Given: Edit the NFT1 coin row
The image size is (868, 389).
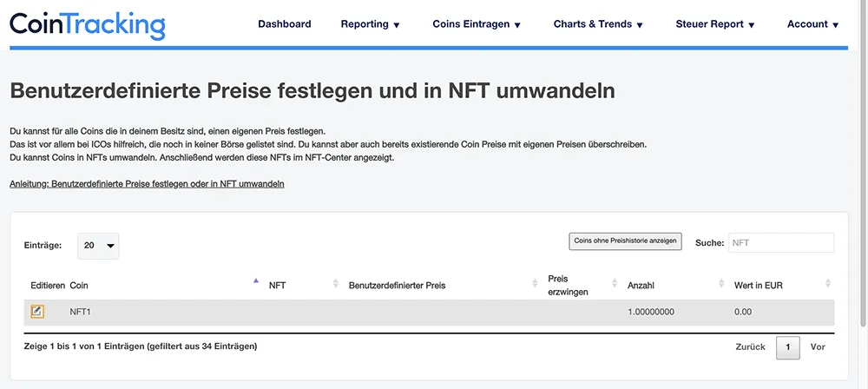Looking at the screenshot, I should (x=37, y=312).
